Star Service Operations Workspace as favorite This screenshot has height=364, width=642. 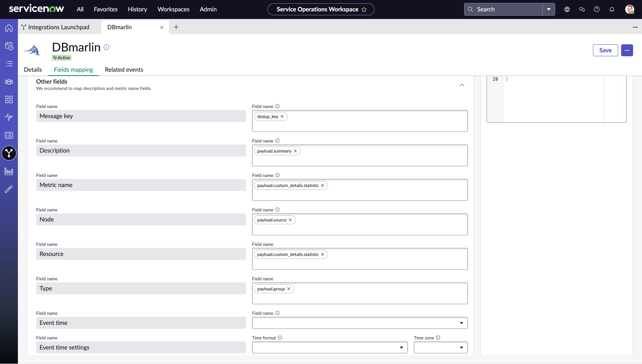click(364, 10)
